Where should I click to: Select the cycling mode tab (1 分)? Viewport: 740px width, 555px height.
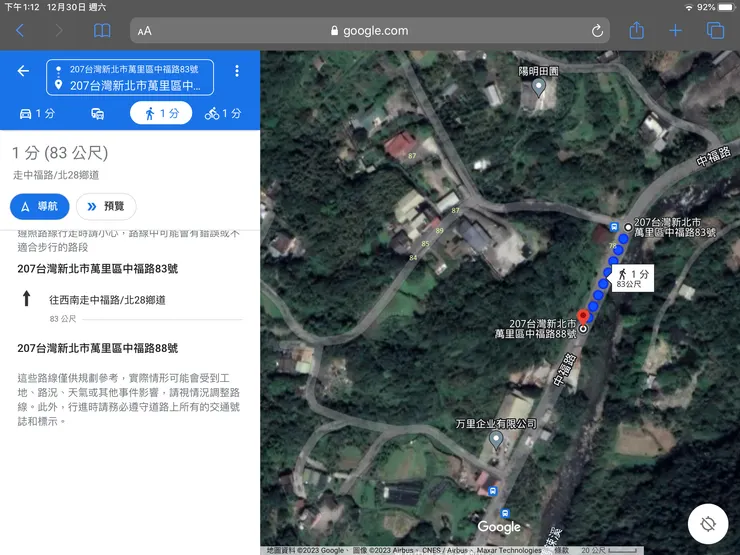223,114
